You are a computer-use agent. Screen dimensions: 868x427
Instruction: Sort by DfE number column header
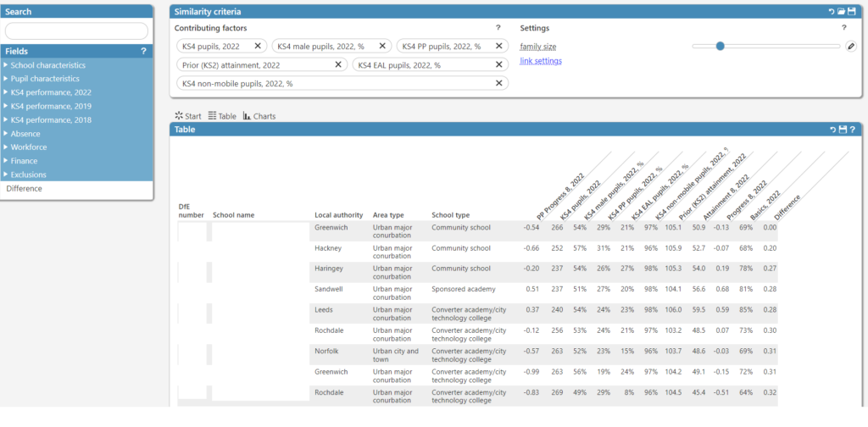(191, 211)
